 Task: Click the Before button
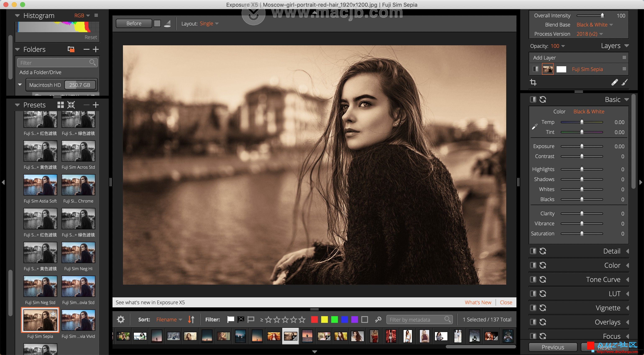point(134,23)
